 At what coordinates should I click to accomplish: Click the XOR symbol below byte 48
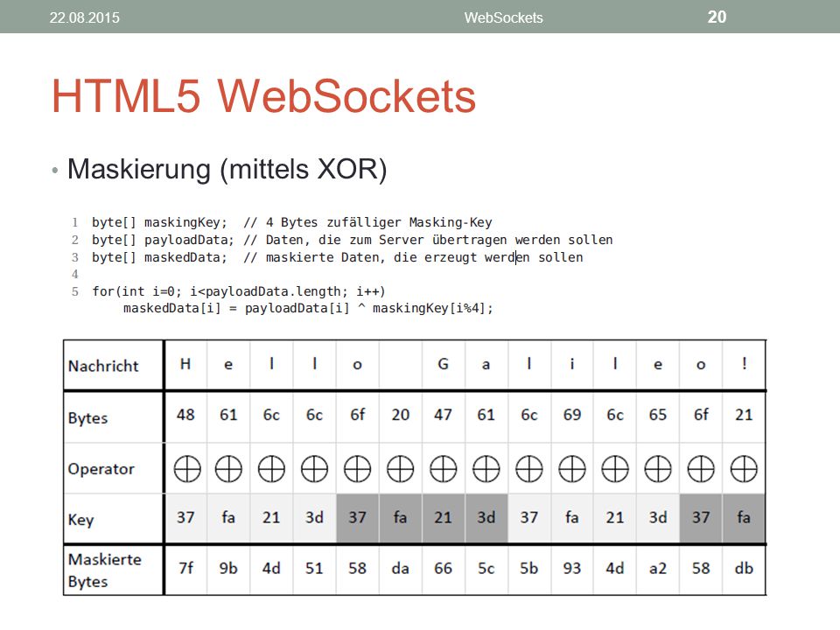pos(187,469)
